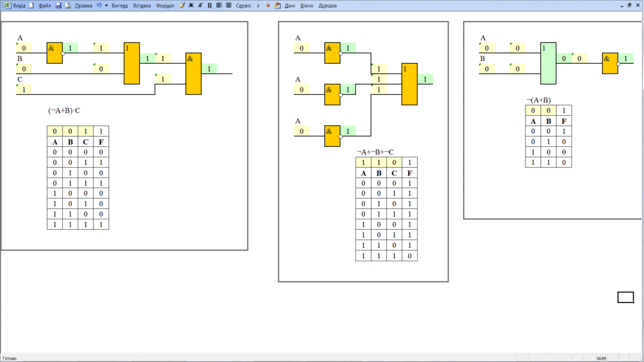Image resolution: width=644 pixels, height=362 pixels.
Task: Toggle italic formatting (К)
Action: [200, 5]
